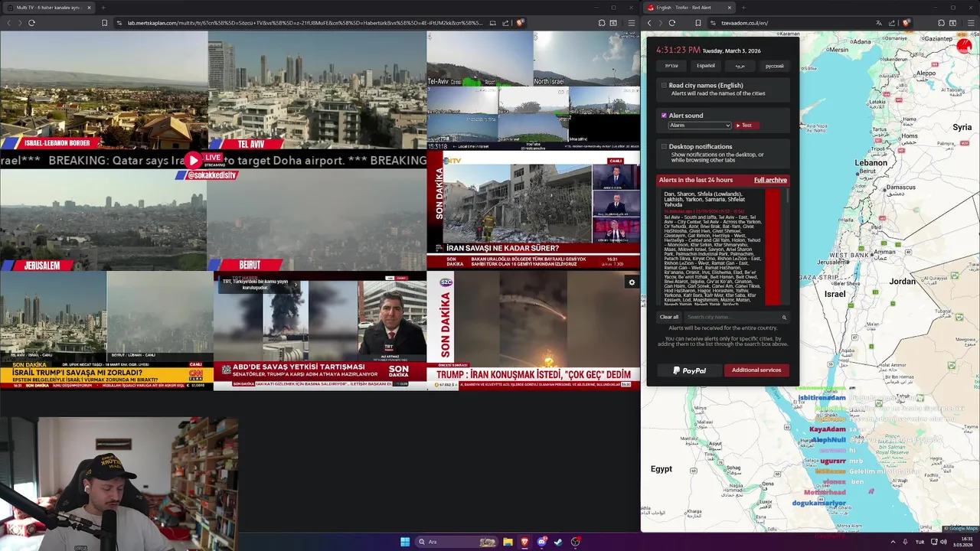Share the tzevaadom.co.il page
Viewport: 980px width, 551px height.
(892, 23)
